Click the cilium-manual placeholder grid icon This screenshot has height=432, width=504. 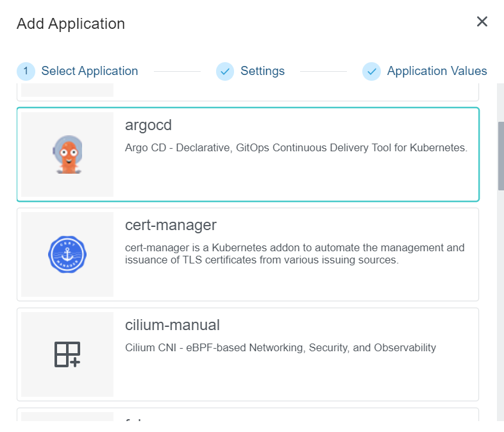67,354
